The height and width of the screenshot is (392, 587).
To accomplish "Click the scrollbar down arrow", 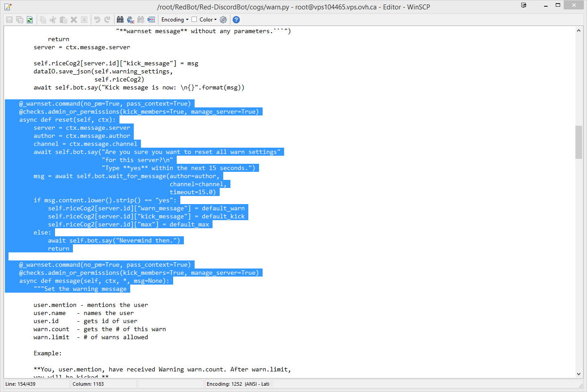I will tap(578, 374).
